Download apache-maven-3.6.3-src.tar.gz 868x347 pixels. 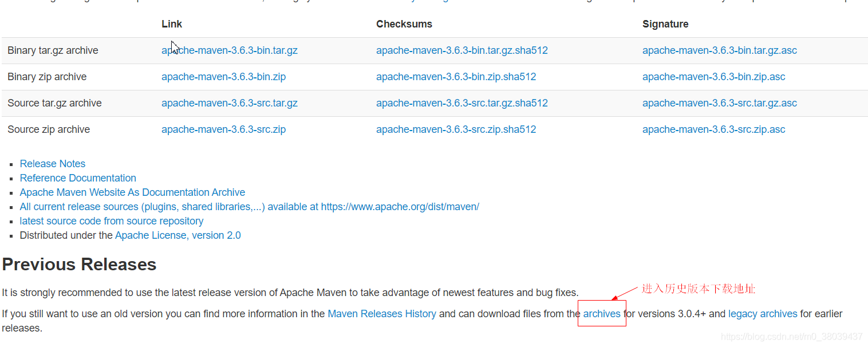click(x=230, y=103)
